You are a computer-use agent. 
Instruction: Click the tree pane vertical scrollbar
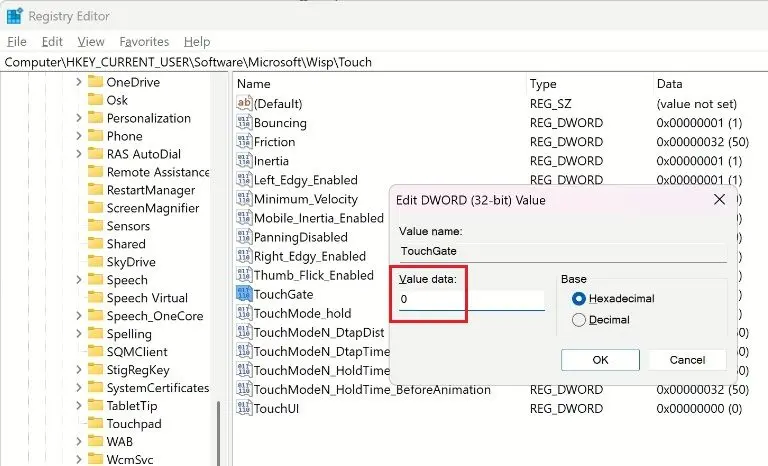point(220,430)
